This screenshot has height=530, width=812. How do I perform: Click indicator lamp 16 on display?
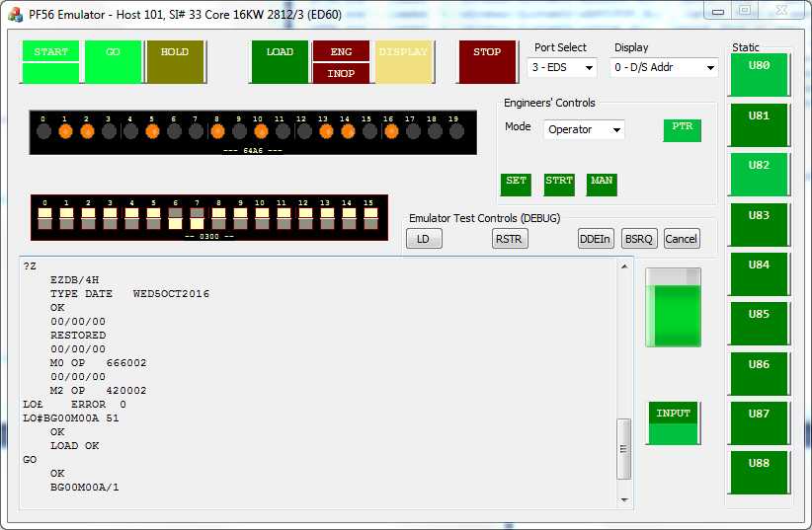[x=391, y=131]
